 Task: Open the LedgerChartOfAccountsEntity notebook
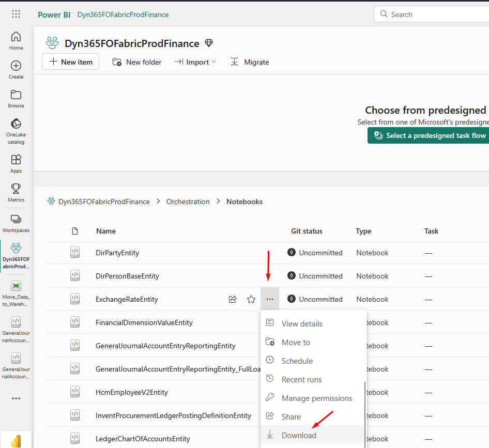143,439
